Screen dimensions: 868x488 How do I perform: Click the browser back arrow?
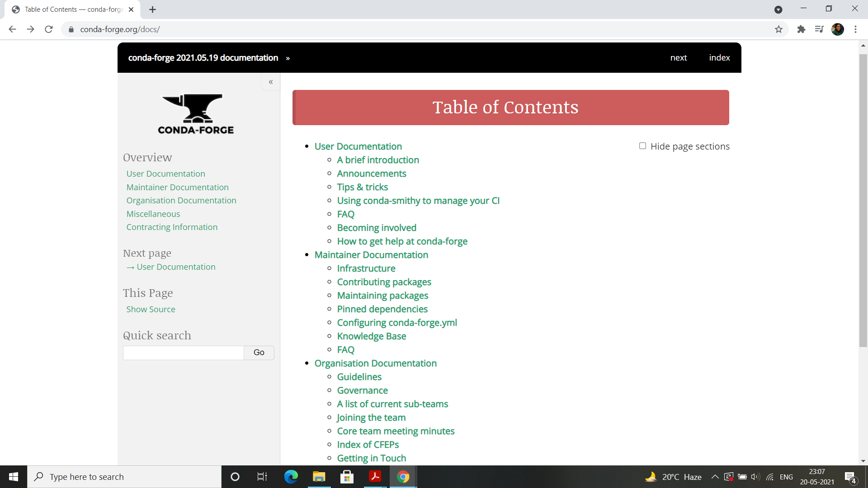(12, 29)
